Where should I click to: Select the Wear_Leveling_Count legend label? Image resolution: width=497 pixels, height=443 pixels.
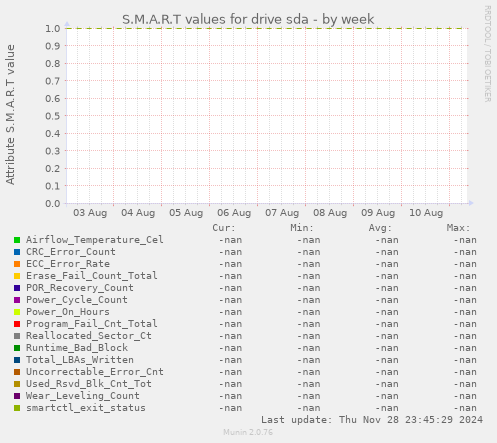pyautogui.click(x=83, y=396)
